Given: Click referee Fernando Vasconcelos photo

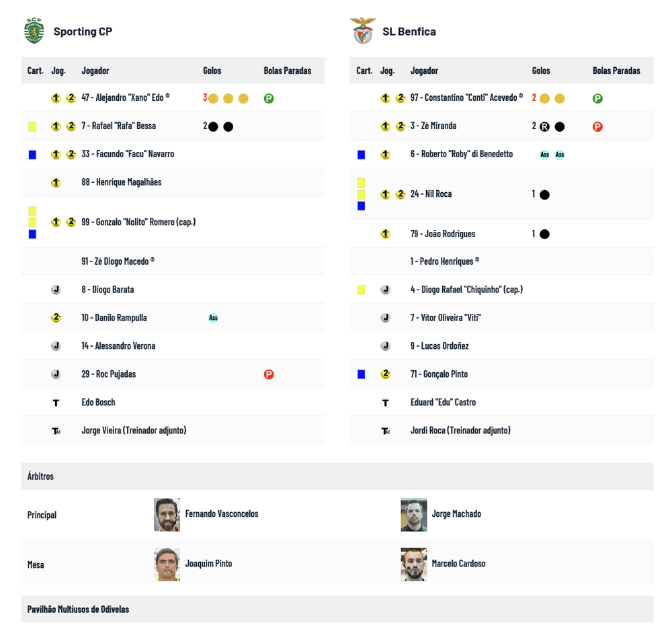Looking at the screenshot, I should pos(167,515).
